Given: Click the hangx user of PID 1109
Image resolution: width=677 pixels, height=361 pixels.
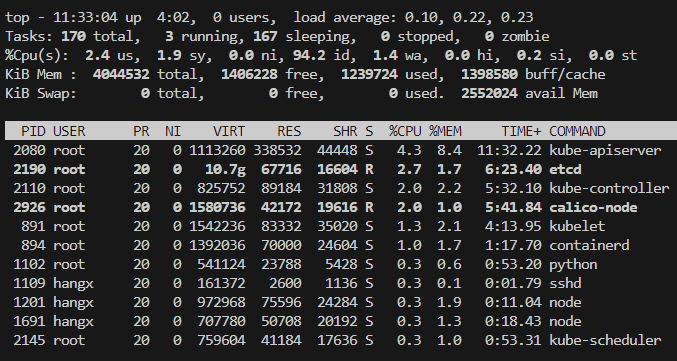Looking at the screenshot, I should pyautogui.click(x=73, y=283).
